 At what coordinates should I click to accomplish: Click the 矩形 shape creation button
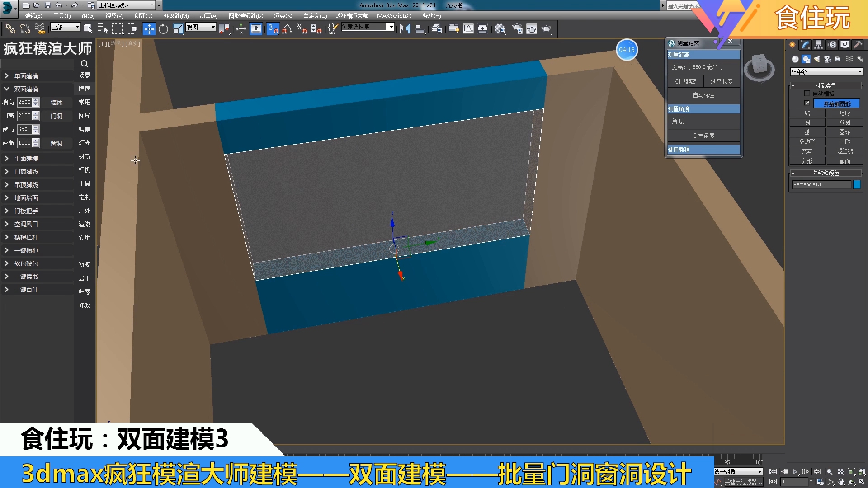(x=844, y=113)
